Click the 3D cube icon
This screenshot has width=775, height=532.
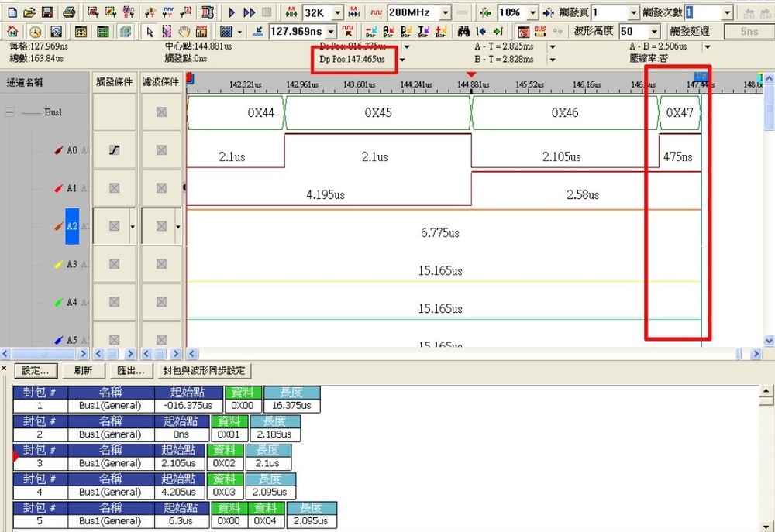(125, 32)
